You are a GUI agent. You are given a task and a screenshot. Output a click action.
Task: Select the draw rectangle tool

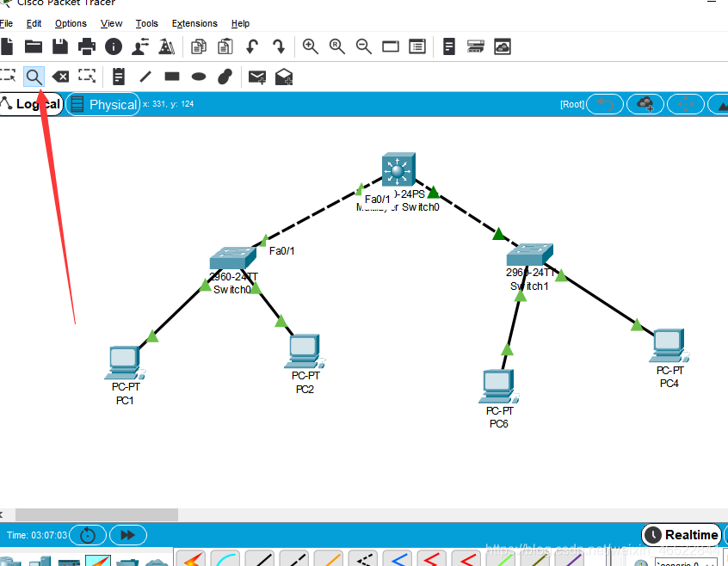click(x=172, y=76)
